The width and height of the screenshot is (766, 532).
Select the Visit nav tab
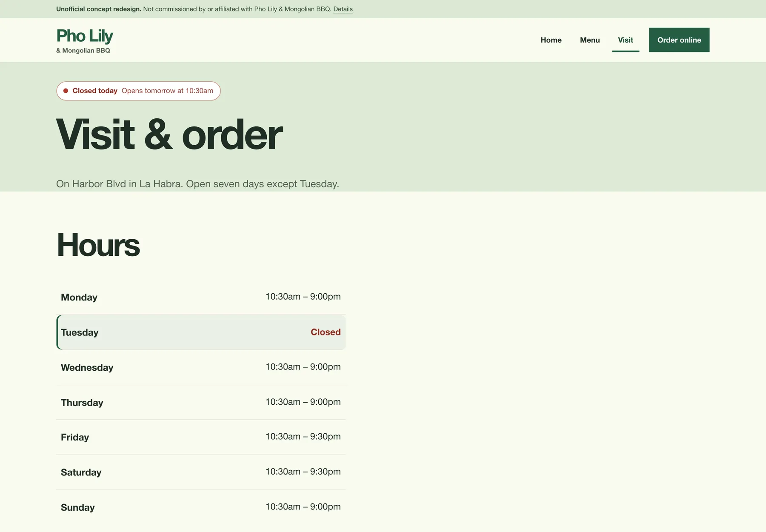coord(626,40)
